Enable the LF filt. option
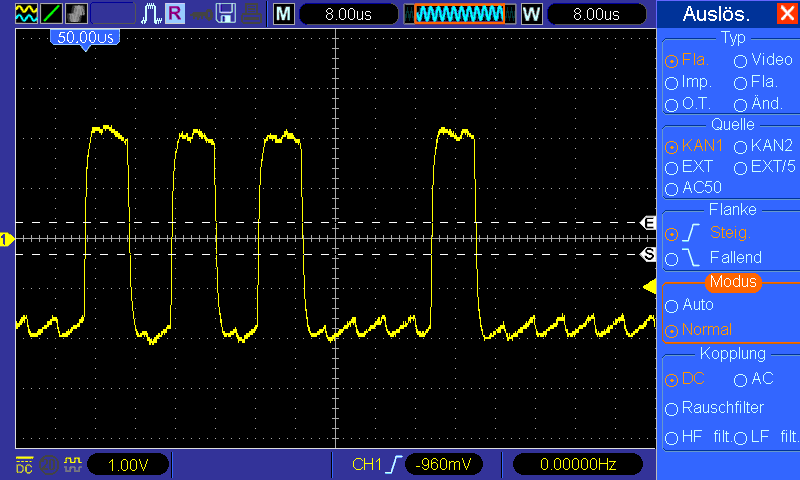The height and width of the screenshot is (480, 800). pos(767,437)
